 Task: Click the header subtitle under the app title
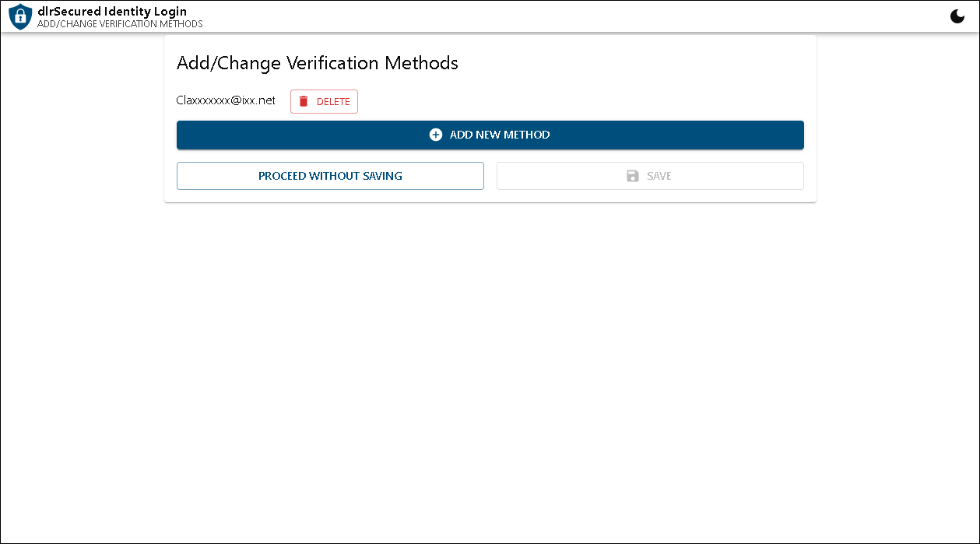pyautogui.click(x=120, y=24)
